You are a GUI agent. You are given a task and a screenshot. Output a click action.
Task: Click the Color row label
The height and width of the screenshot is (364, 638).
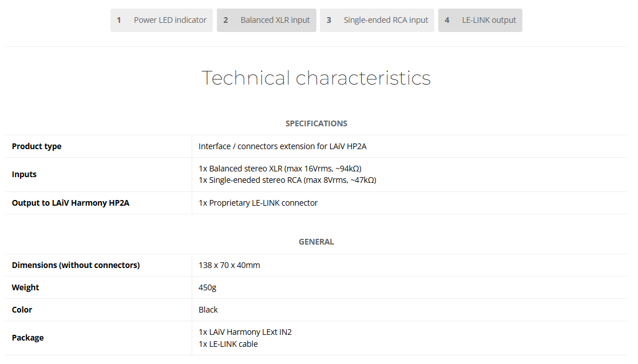pyautogui.click(x=22, y=310)
